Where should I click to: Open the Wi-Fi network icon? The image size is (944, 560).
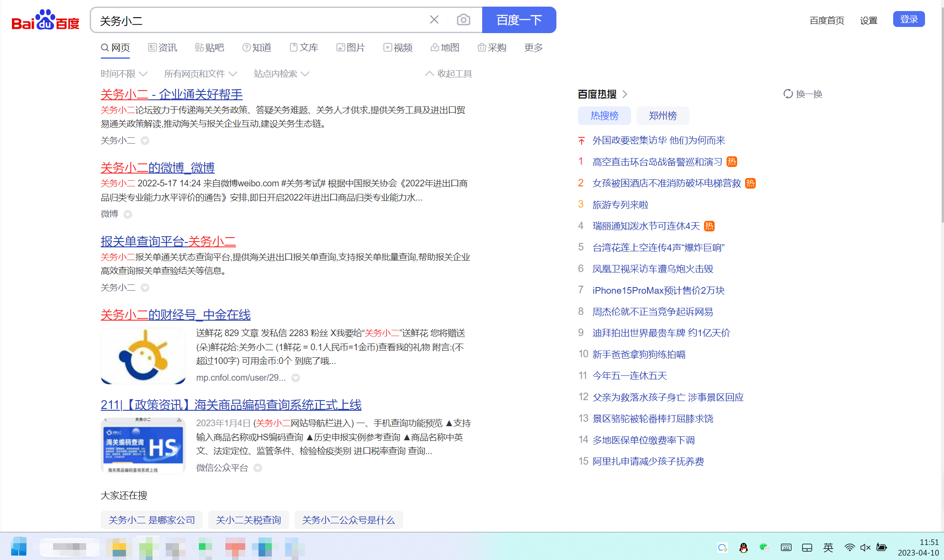(849, 548)
